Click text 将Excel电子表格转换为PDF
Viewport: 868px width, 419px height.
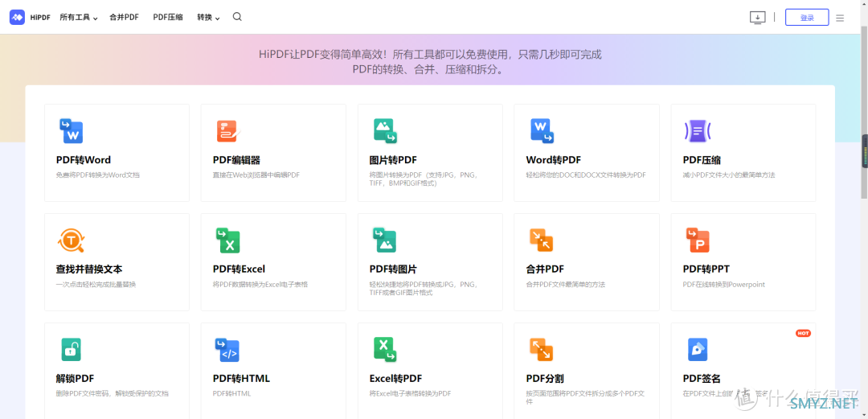pos(410,393)
